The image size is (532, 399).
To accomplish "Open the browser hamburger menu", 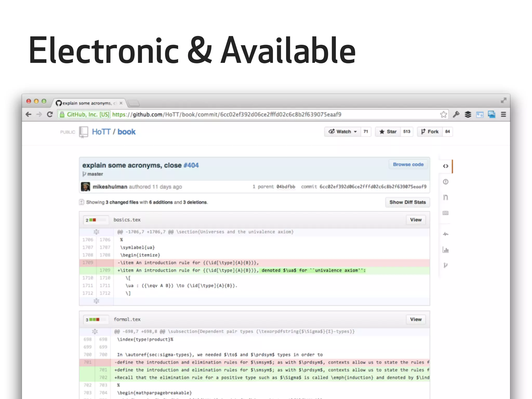I will coord(503,114).
